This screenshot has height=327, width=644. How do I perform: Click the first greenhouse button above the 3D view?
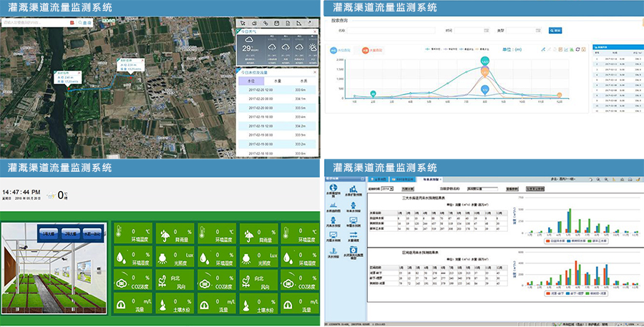[49, 234]
